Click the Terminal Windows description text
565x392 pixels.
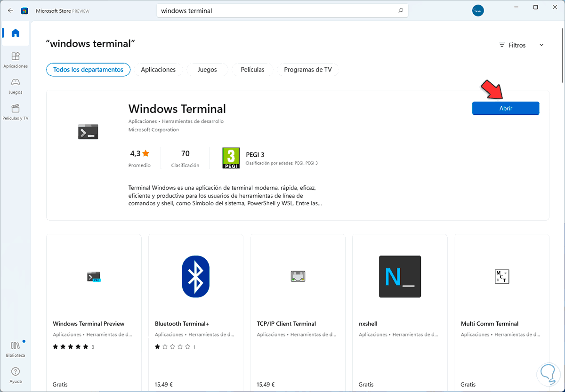226,195
